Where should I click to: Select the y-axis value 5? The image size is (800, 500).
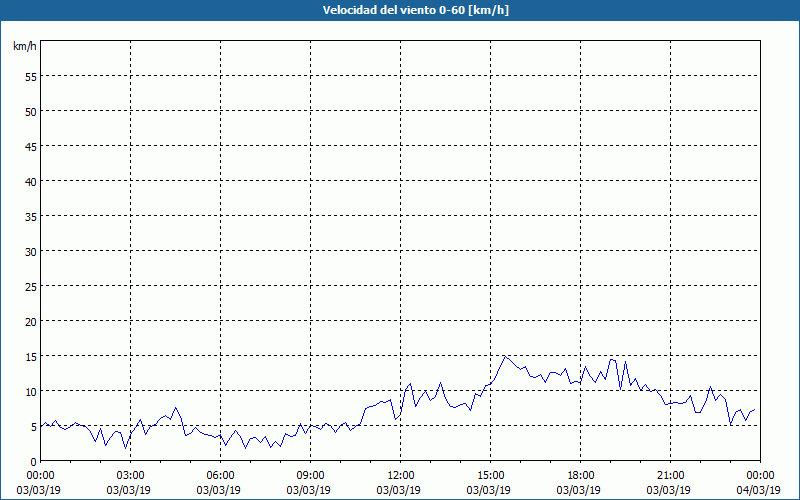coord(34,427)
